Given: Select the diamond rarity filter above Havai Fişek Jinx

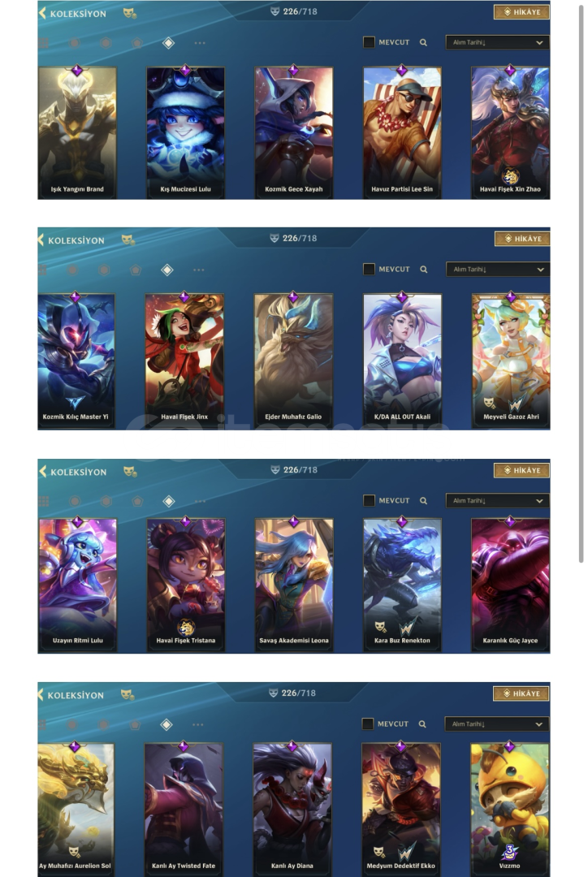Looking at the screenshot, I should click(x=166, y=270).
